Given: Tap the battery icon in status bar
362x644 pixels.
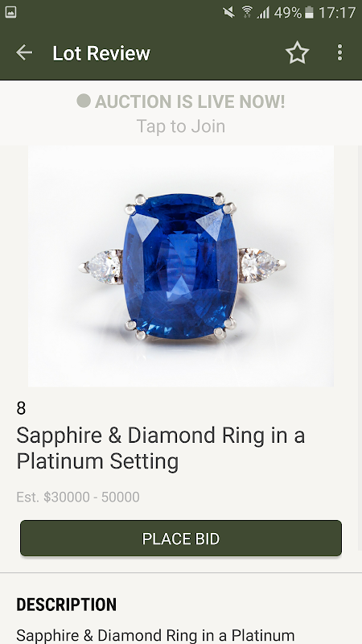Looking at the screenshot, I should click(x=309, y=12).
